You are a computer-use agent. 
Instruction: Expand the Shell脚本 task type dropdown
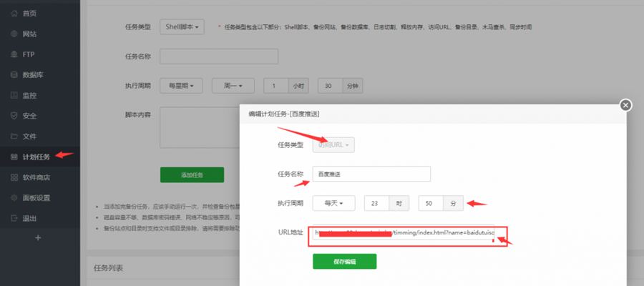click(182, 27)
